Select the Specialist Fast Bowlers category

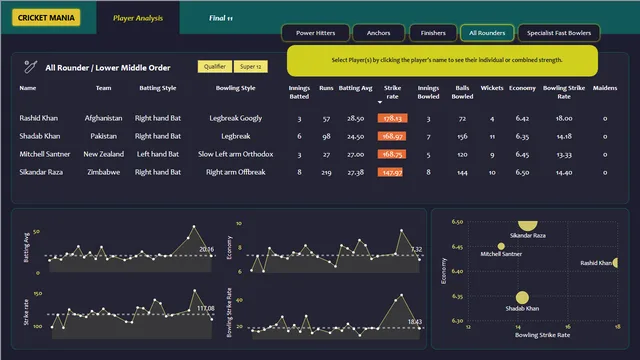559,33
